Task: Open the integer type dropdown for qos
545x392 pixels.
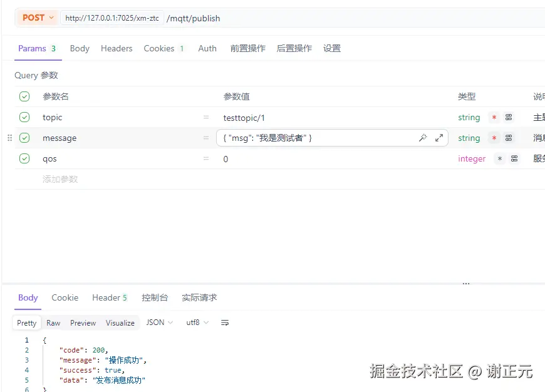Action: (472, 158)
